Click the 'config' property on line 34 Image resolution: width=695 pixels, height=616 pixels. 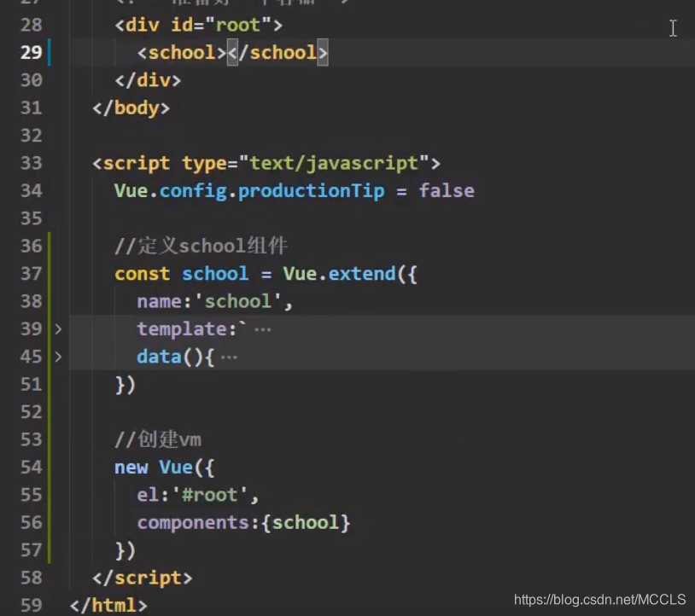pyautogui.click(x=193, y=191)
